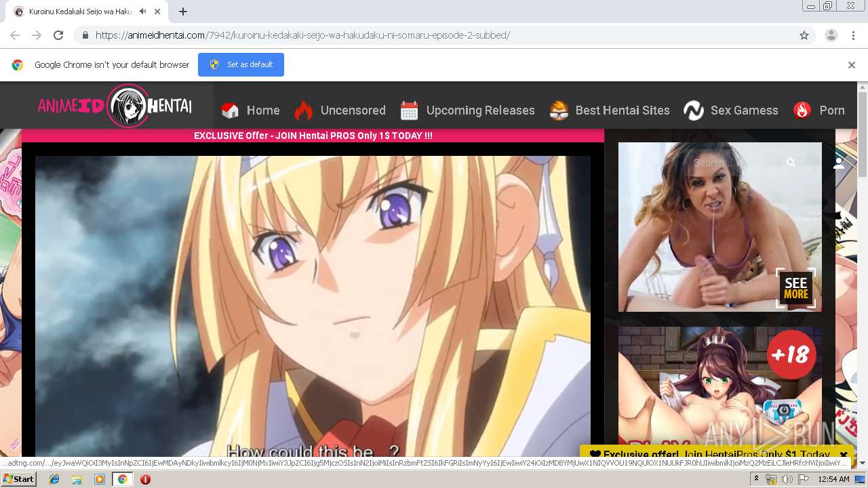Click the taskbar clock showing 12:54 AM

833,479
